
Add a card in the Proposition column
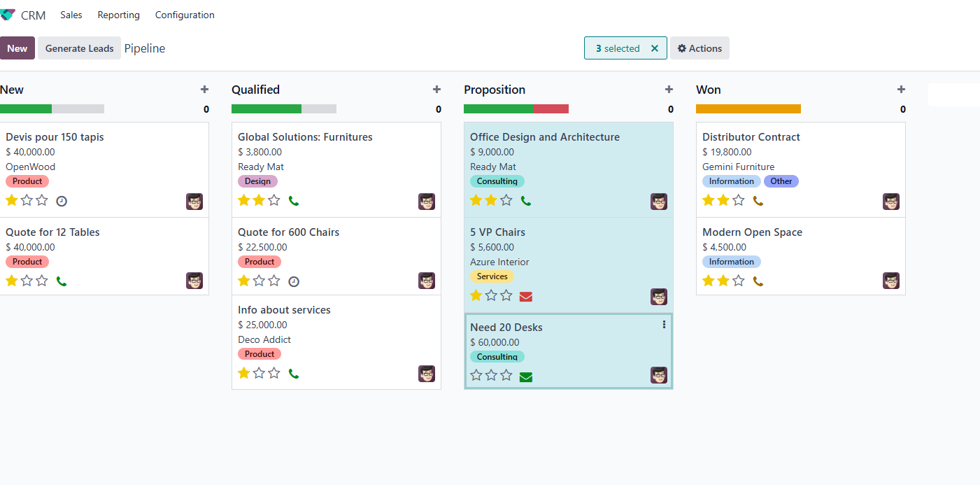click(x=669, y=90)
